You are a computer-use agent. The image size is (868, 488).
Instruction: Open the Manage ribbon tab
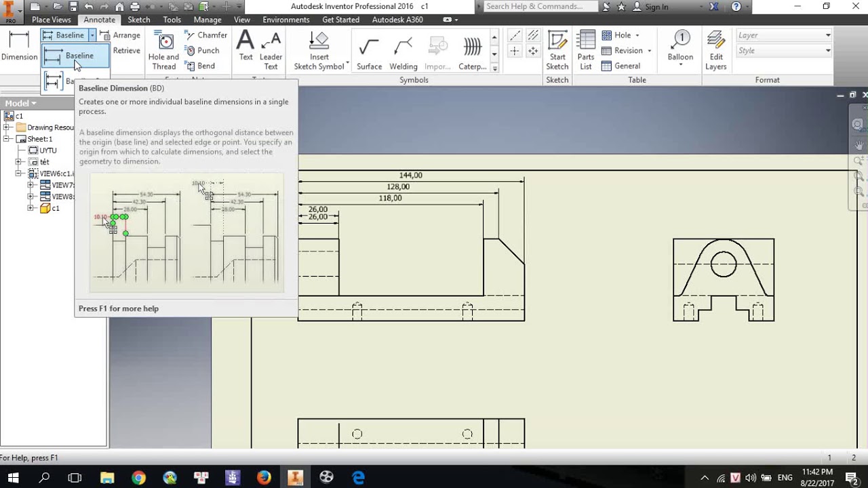(x=208, y=20)
